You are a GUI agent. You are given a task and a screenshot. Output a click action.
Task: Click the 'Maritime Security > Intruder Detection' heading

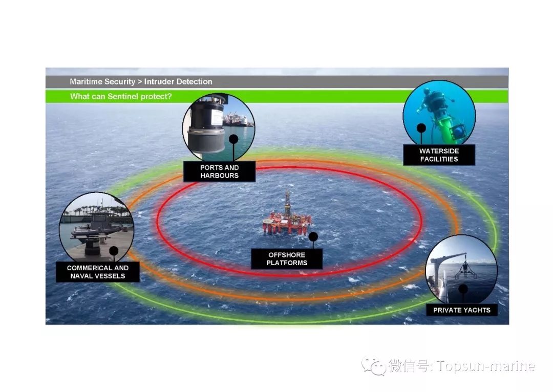tap(141, 82)
